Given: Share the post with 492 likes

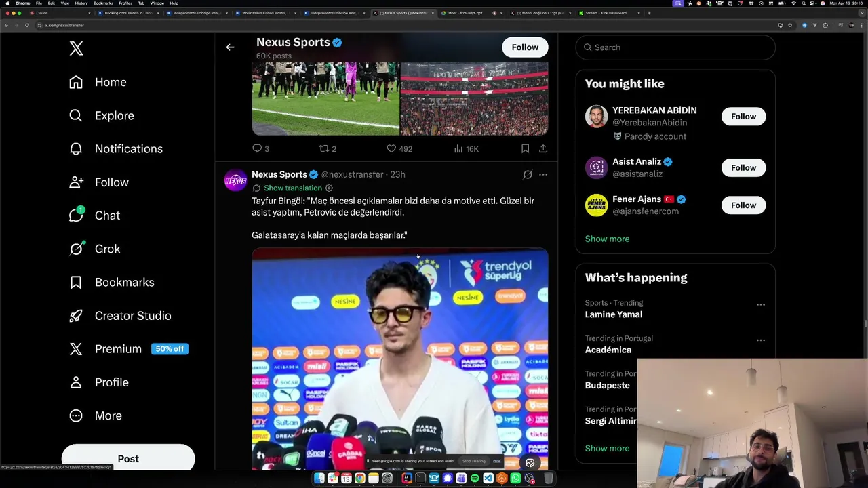Looking at the screenshot, I should click(x=543, y=148).
